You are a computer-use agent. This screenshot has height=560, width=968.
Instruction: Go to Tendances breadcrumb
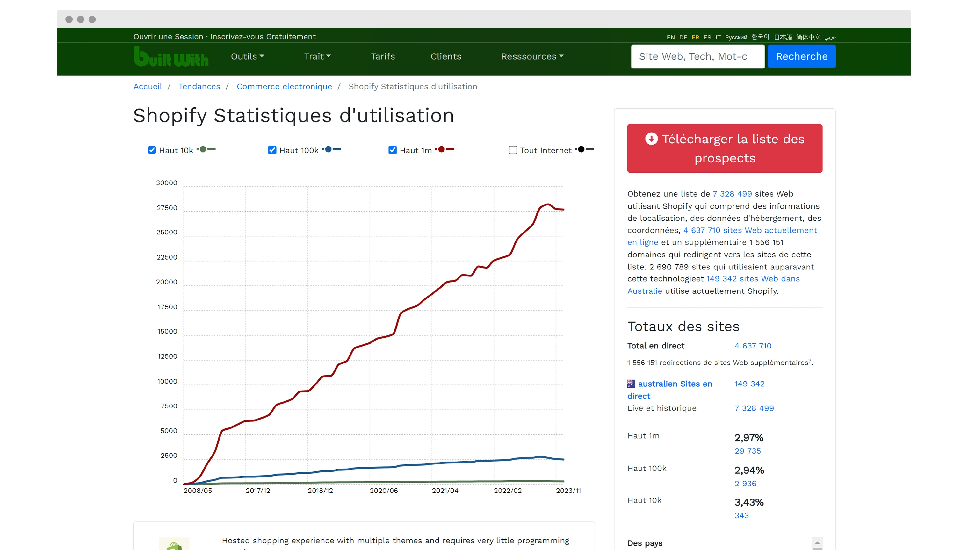199,86
